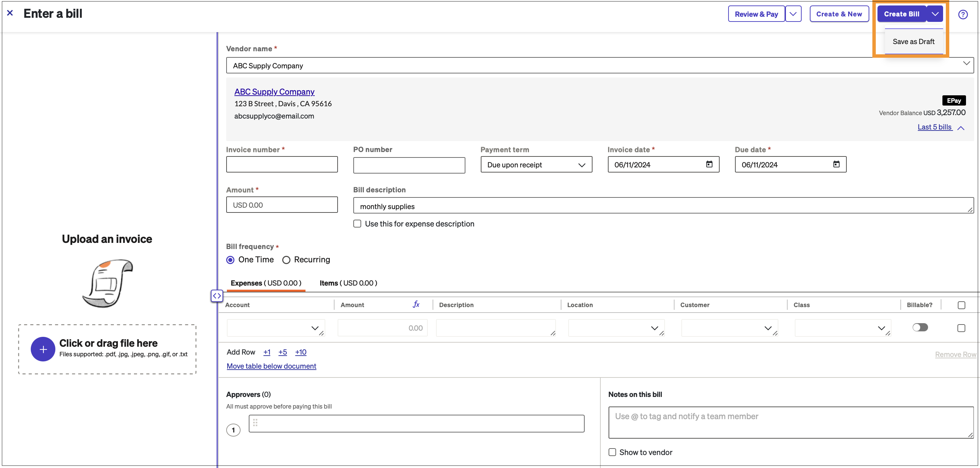Click the approver drag handle icon
Viewport: 980px width, 468px height.
(255, 422)
